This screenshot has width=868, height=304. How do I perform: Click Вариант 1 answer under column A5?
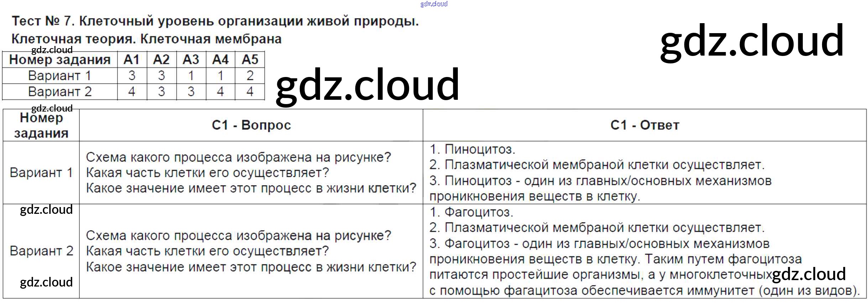[x=250, y=76]
